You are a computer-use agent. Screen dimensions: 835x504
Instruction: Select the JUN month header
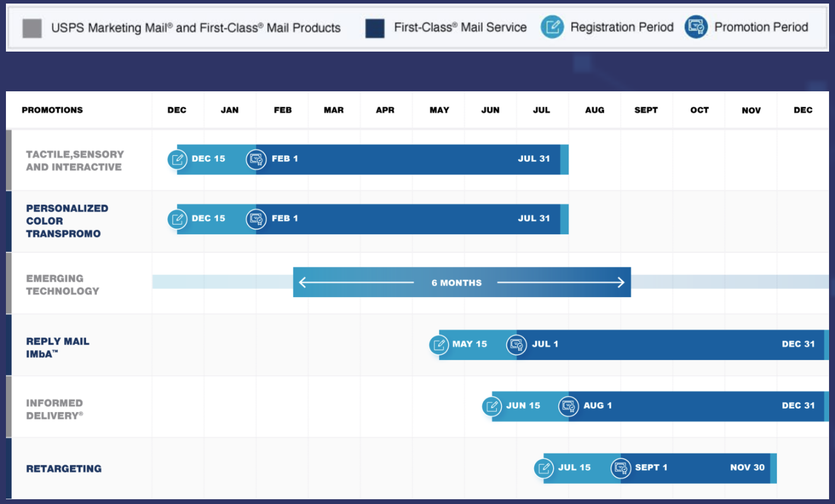coord(490,110)
